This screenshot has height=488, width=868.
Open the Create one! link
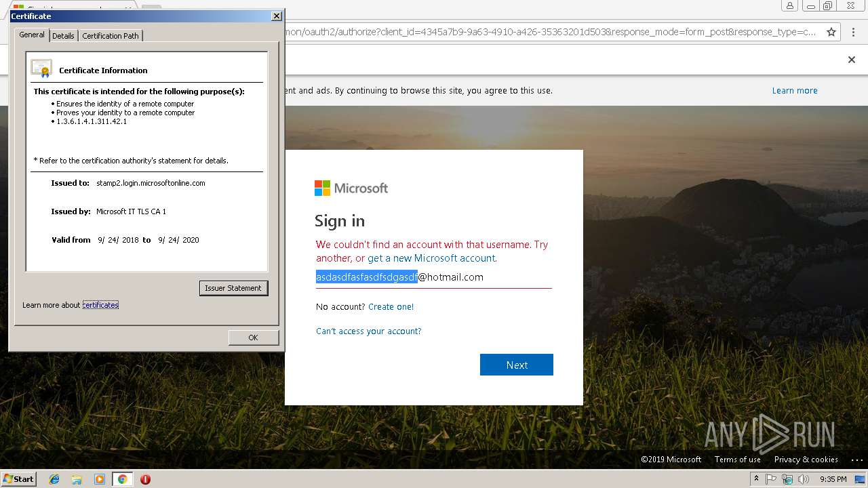[x=391, y=307]
